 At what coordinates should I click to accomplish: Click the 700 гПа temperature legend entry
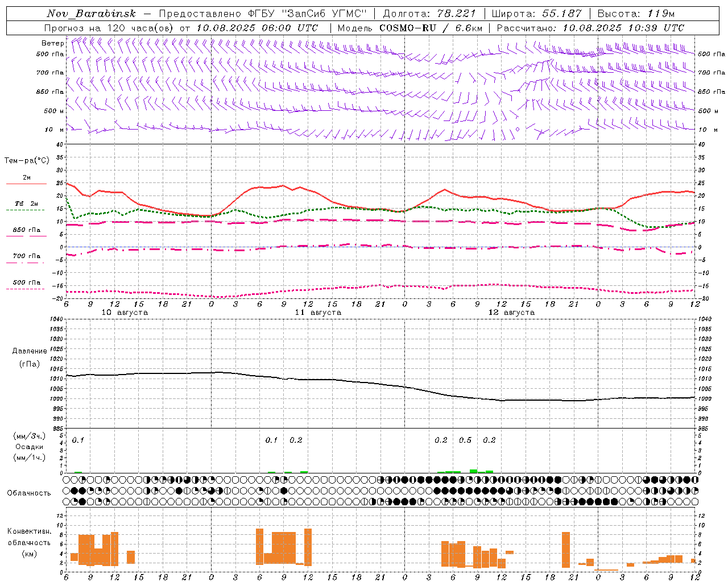coord(27,256)
